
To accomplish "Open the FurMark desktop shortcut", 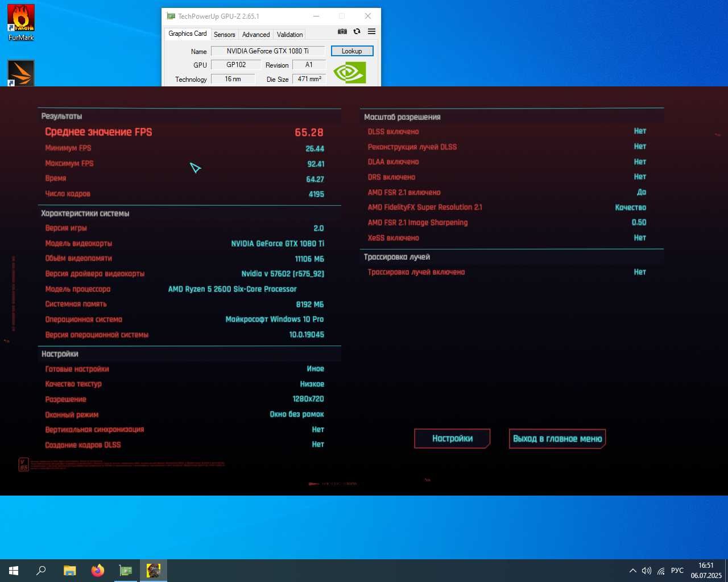I will [x=20, y=23].
